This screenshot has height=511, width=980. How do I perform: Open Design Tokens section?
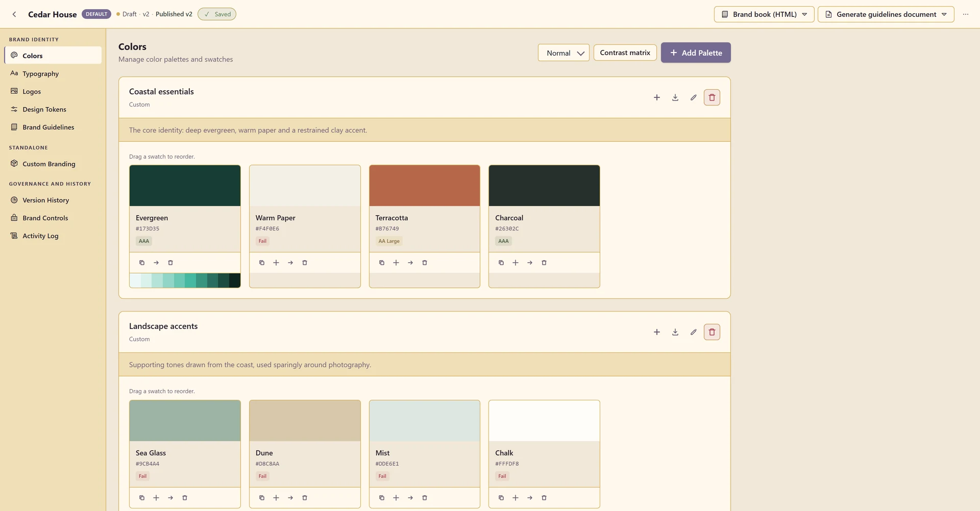tap(53, 109)
